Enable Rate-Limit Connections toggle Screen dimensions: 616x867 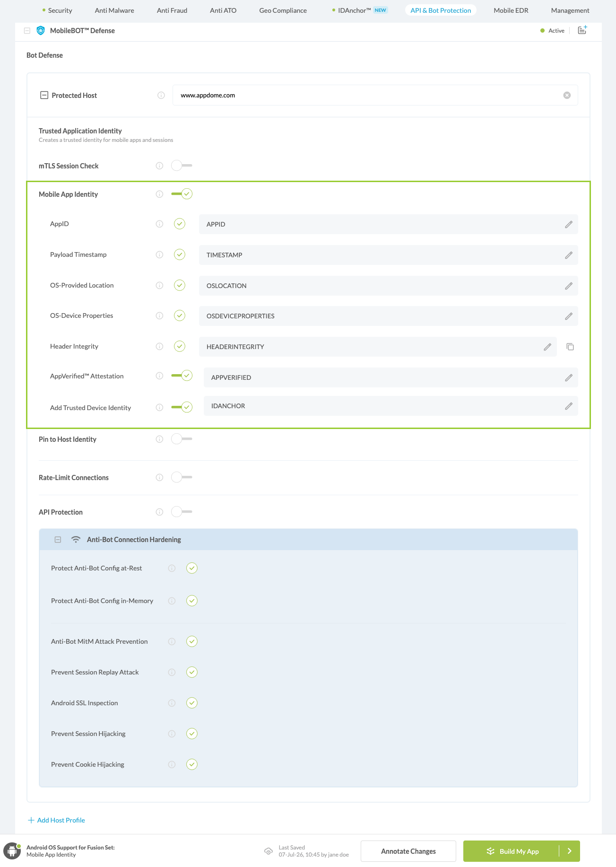[x=182, y=477]
